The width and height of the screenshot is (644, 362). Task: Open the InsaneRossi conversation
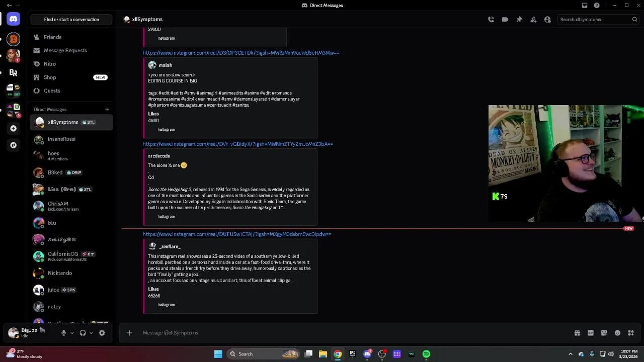tap(71, 139)
